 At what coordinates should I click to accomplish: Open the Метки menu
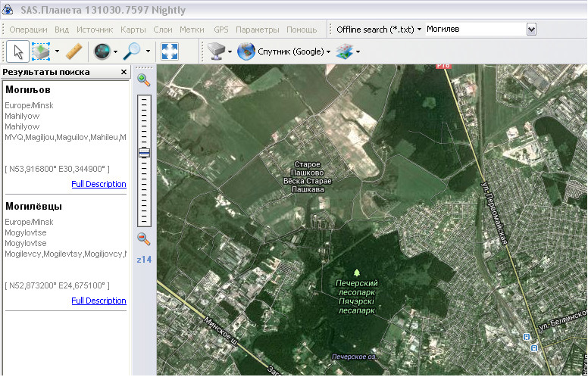[192, 30]
